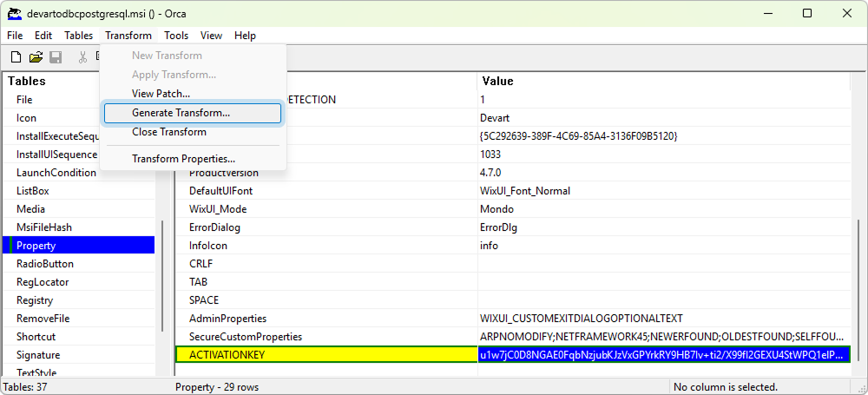The height and width of the screenshot is (395, 868).
Task: Click the DefaultUIFont property cell
Action: click(326, 191)
